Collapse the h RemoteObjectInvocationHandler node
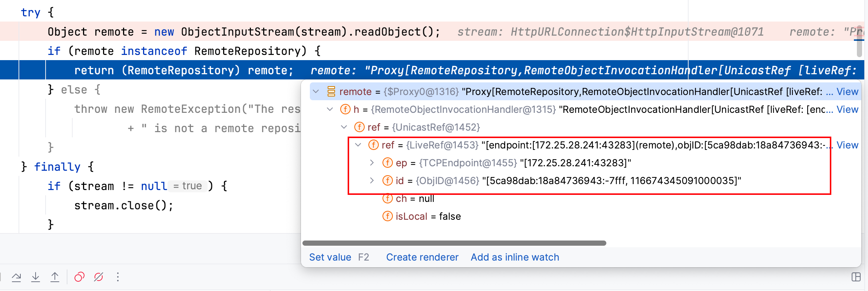 click(330, 109)
